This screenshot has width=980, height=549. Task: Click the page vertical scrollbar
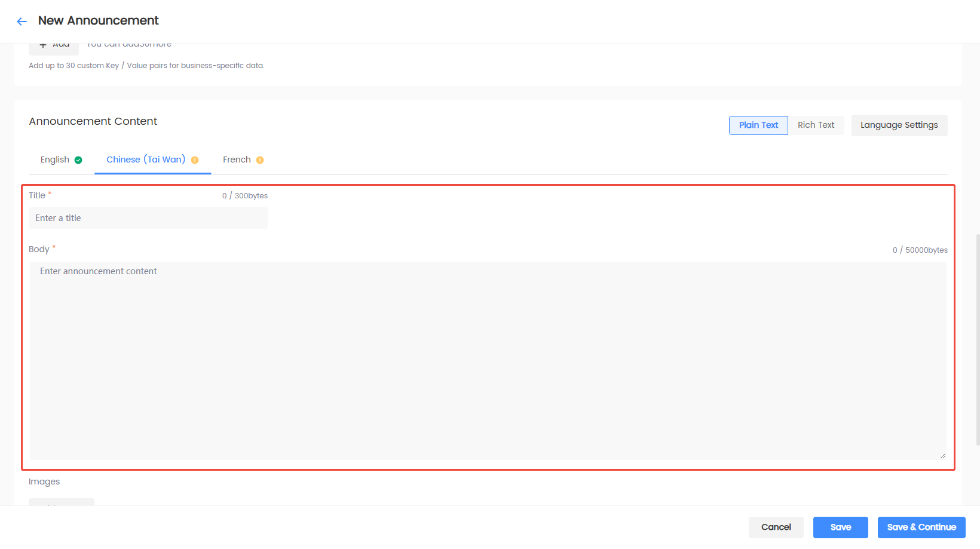tap(978, 339)
